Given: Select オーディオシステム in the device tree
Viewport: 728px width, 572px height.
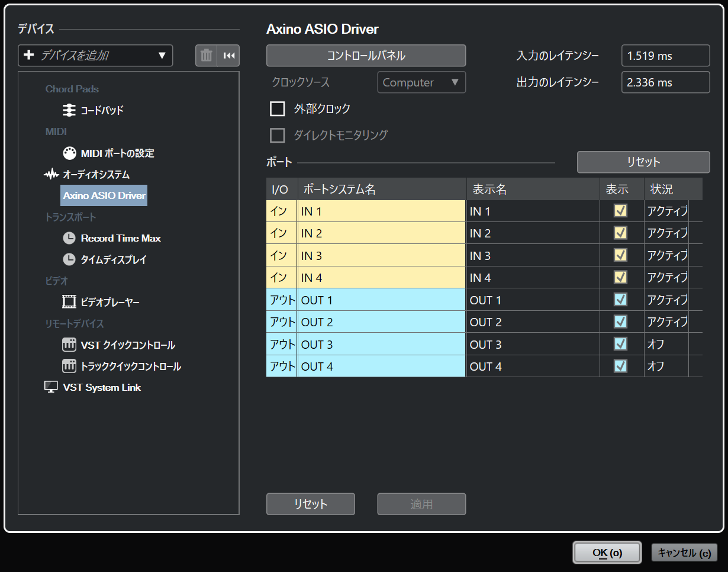Looking at the screenshot, I should tap(96, 175).
